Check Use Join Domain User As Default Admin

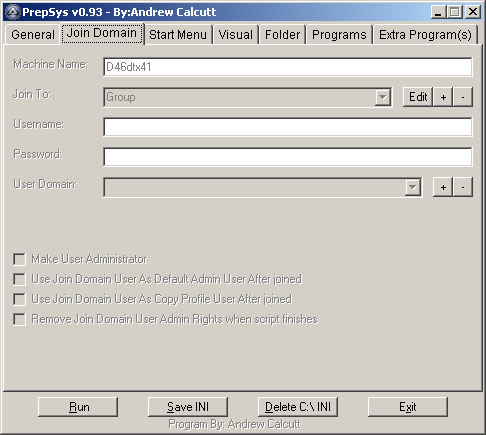pyautogui.click(x=19, y=279)
